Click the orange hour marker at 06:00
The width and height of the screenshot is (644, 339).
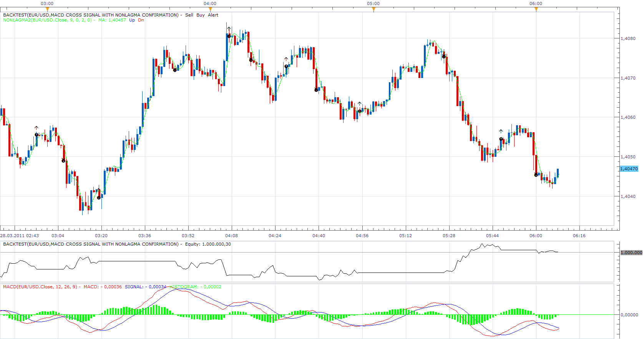[536, 9]
